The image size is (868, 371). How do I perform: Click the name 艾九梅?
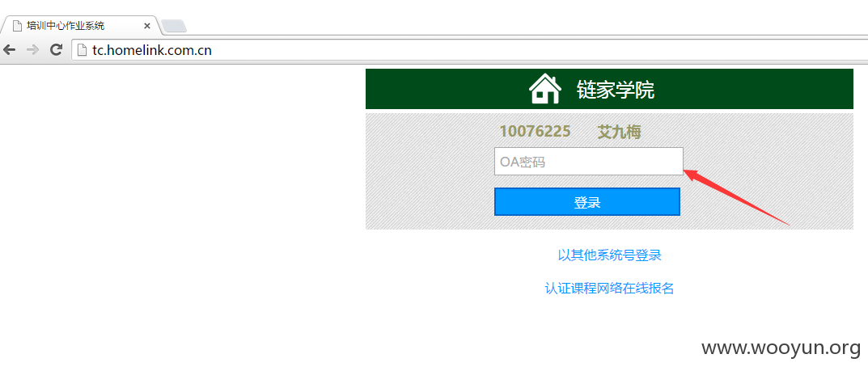click(x=619, y=132)
